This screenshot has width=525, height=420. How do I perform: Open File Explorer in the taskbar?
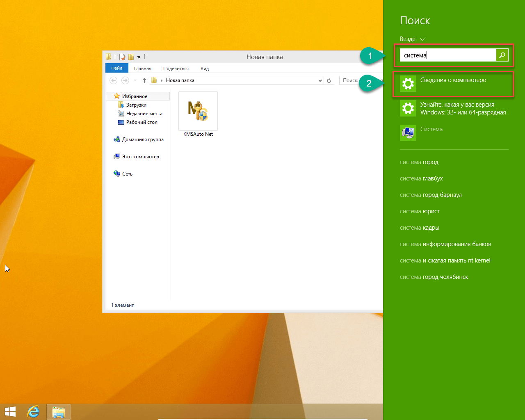(x=59, y=412)
